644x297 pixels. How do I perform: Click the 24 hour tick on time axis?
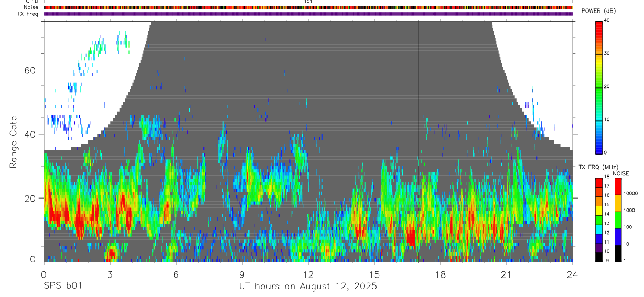click(573, 274)
